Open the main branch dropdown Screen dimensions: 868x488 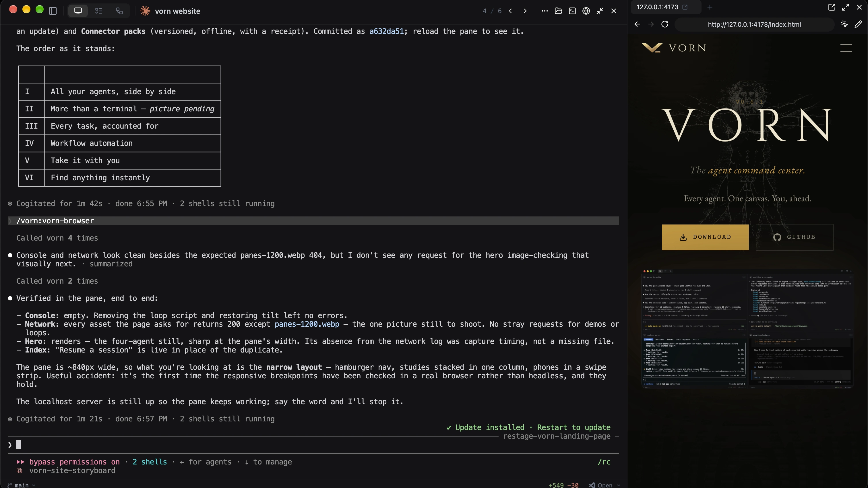click(x=22, y=485)
